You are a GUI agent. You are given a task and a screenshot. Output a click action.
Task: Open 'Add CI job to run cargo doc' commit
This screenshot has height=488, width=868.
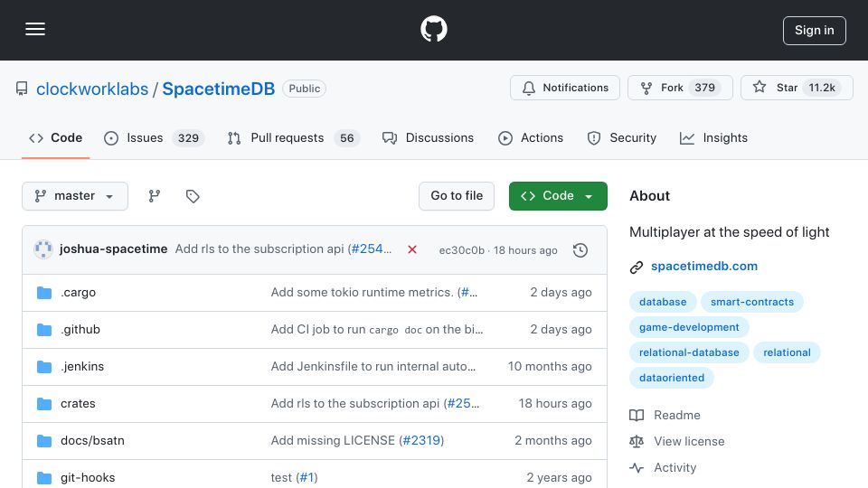point(377,330)
